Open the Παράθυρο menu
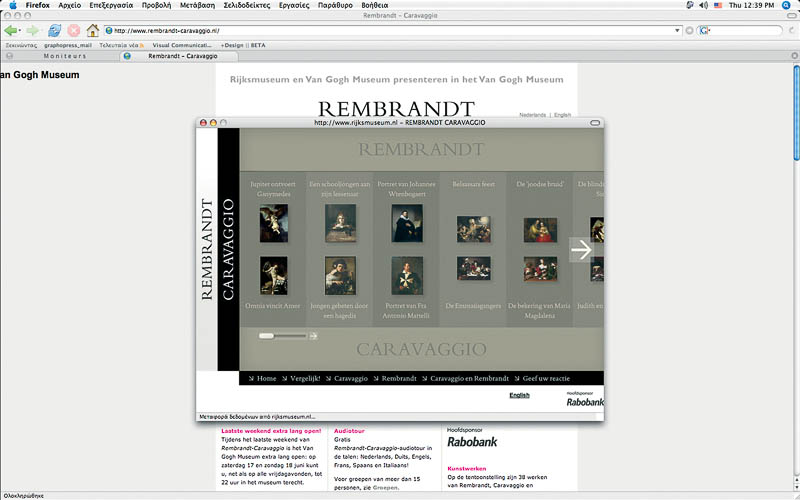The height and width of the screenshot is (500, 800). coord(335,5)
